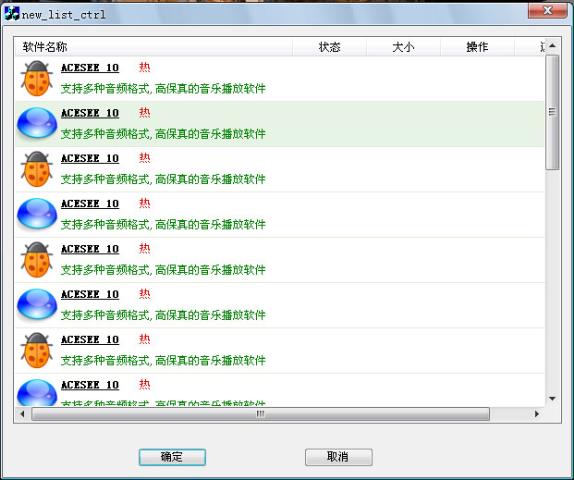Screen dimensions: 574x480
Task: Select the blue orb icon in the fourth list row
Action: coord(37,213)
